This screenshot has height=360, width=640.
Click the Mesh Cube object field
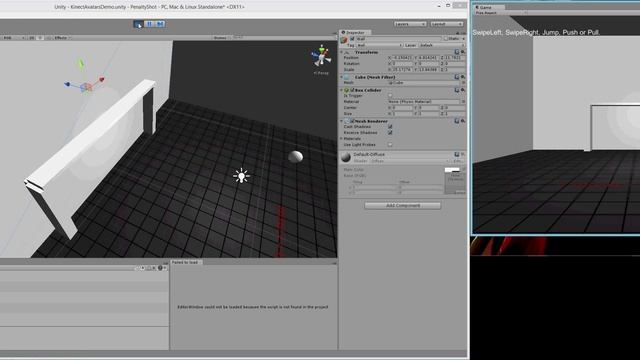coord(424,83)
